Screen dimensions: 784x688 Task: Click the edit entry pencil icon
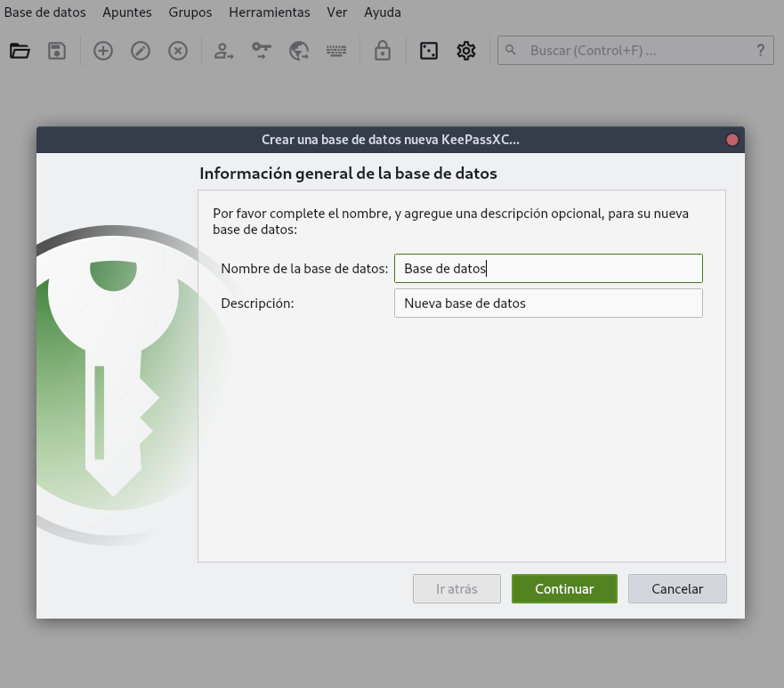tap(141, 51)
